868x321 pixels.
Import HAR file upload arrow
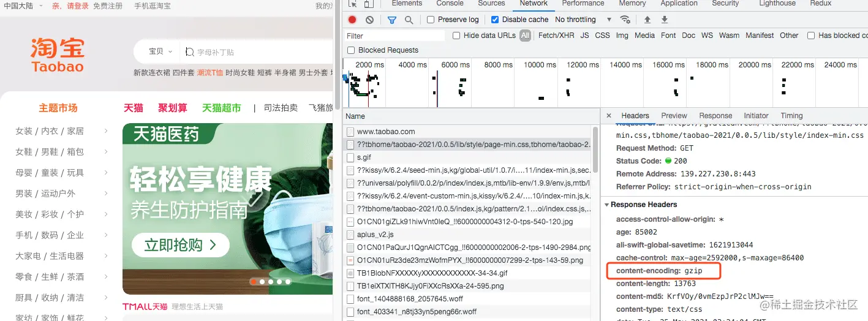(649, 20)
